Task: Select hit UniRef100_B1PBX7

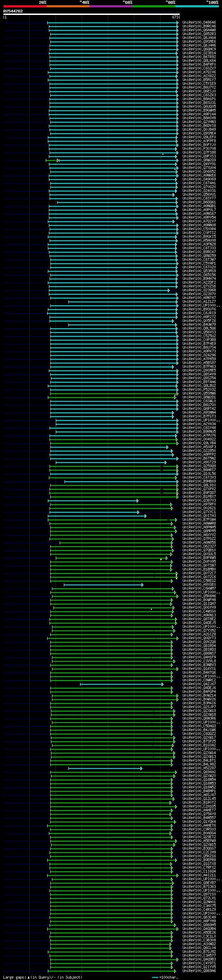Action: click(199, 496)
